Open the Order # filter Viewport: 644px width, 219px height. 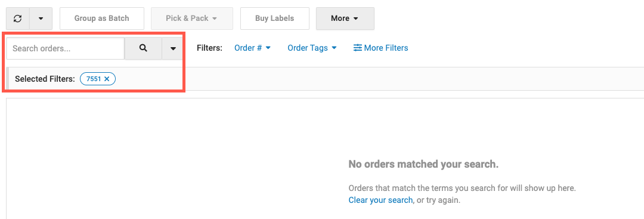253,48
